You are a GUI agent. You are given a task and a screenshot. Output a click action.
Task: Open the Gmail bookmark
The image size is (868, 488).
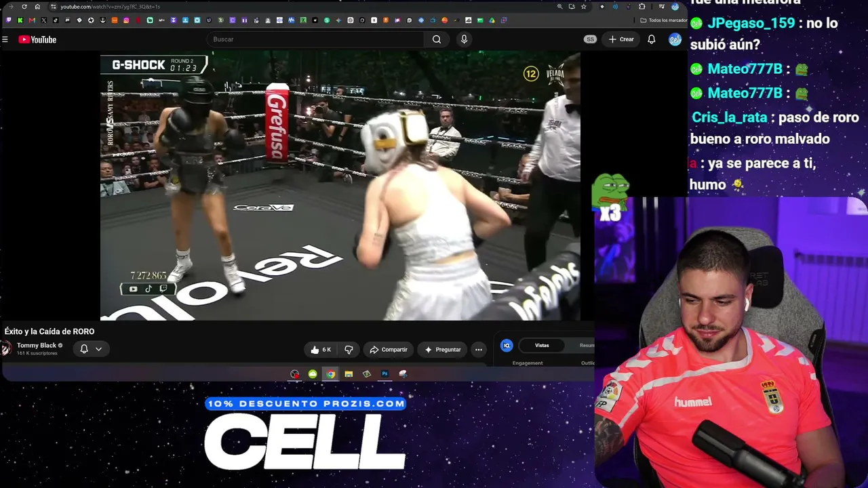32,20
